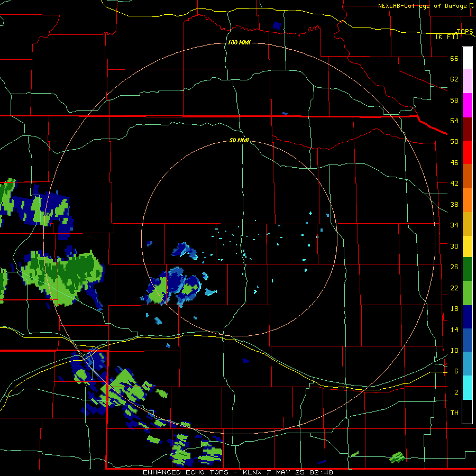476x476 pixels.
Task: Click the 46 value in the legend
Action: click(x=454, y=163)
